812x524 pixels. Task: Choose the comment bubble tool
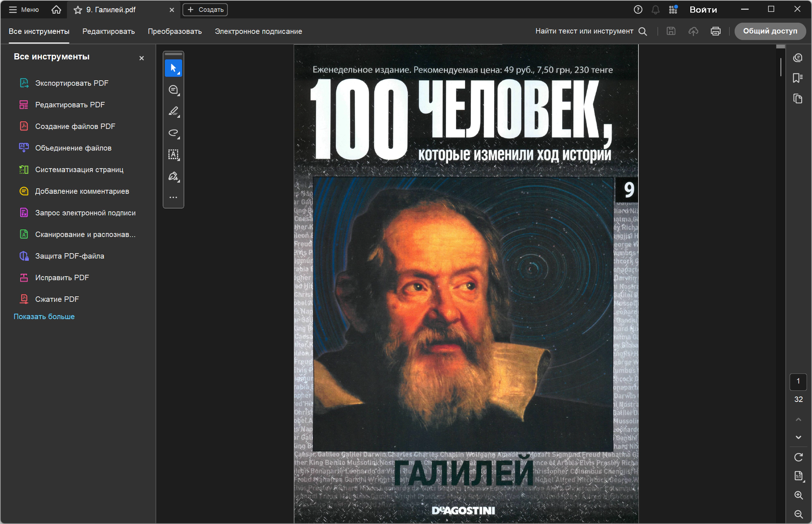click(x=173, y=90)
